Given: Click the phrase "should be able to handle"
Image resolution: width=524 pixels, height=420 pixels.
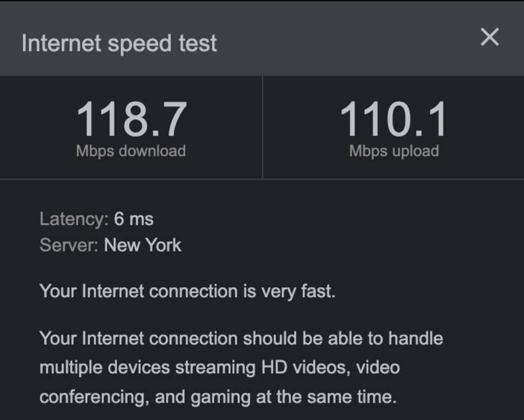Looking at the screenshot, I should tap(343, 338).
